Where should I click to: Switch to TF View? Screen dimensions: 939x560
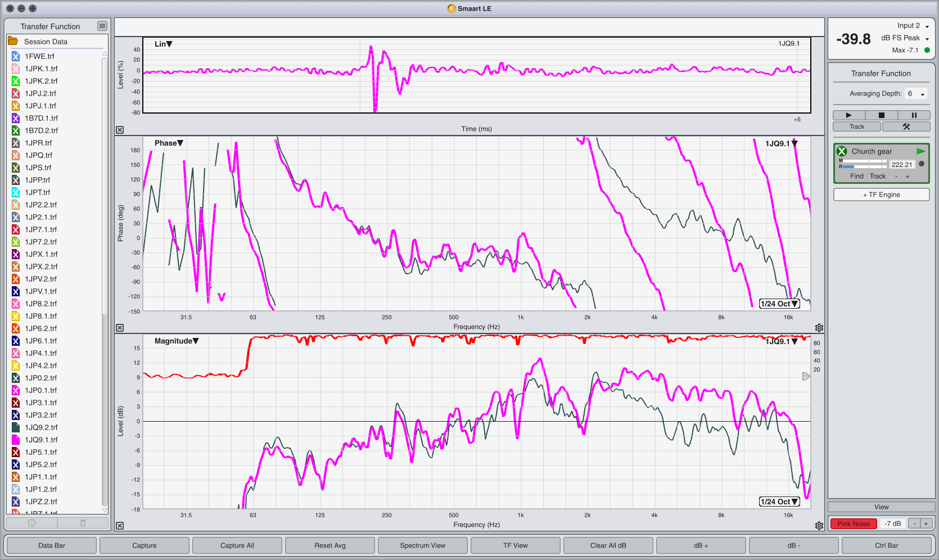coord(516,545)
